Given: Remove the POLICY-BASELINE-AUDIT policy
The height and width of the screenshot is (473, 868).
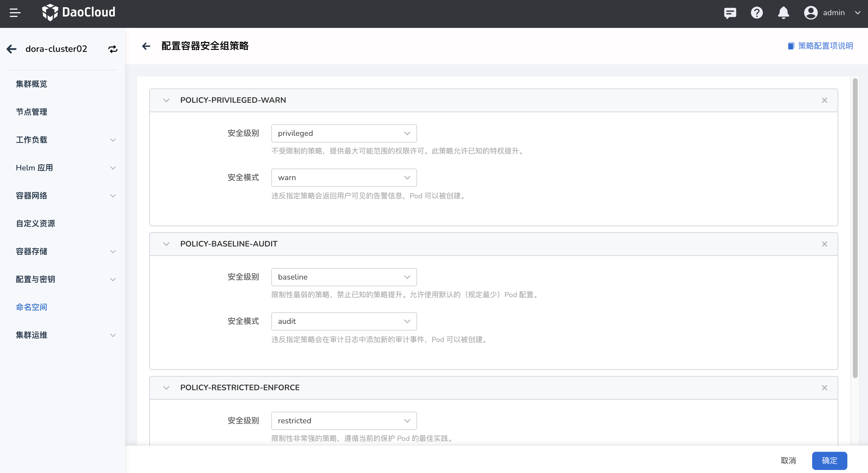Looking at the screenshot, I should coord(824,244).
